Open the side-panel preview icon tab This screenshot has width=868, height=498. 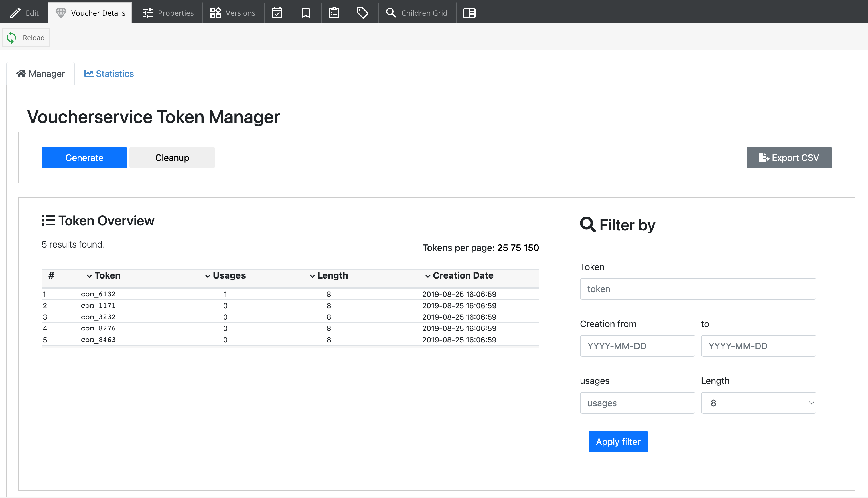tap(469, 13)
